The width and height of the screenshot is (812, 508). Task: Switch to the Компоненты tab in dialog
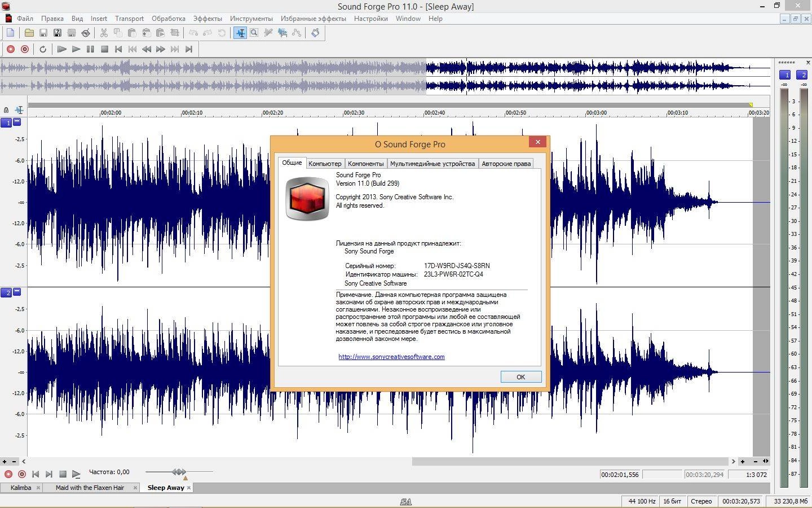pyautogui.click(x=365, y=164)
